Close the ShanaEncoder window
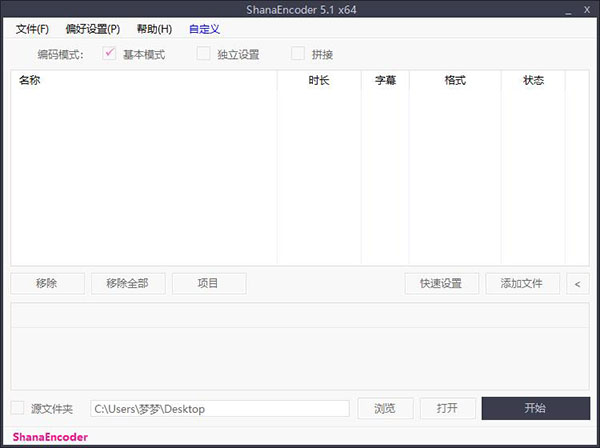Image resolution: width=600 pixels, height=448 pixels. coord(587,10)
